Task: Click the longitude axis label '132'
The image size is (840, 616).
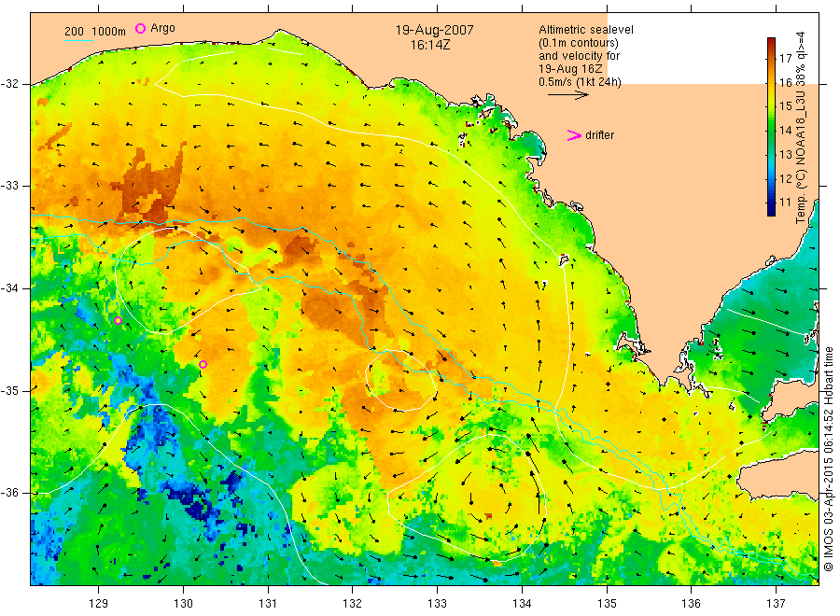Action: point(353,604)
